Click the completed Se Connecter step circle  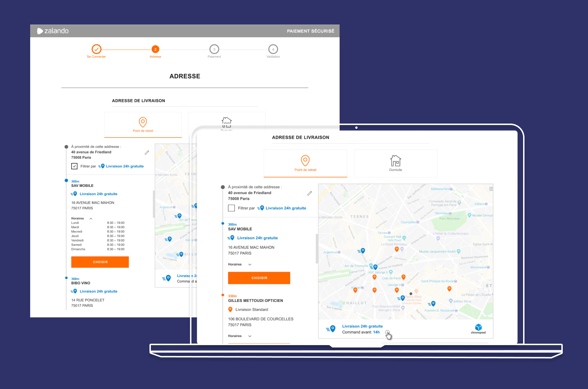point(96,49)
